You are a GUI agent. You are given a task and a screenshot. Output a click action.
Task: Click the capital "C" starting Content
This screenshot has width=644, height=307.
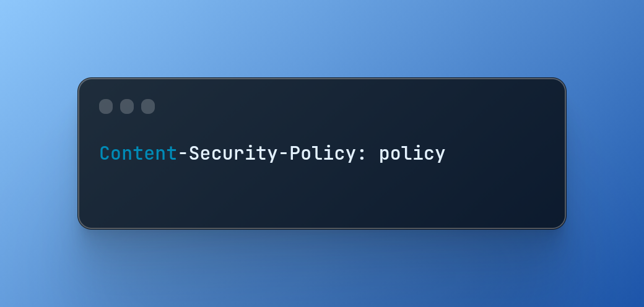pyautogui.click(x=105, y=153)
